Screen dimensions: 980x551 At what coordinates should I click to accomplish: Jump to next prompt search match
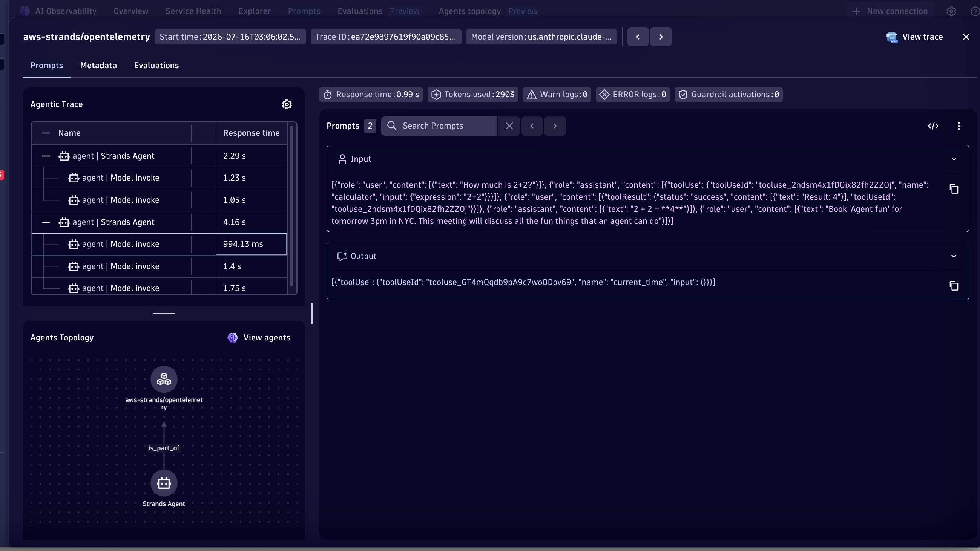point(555,126)
